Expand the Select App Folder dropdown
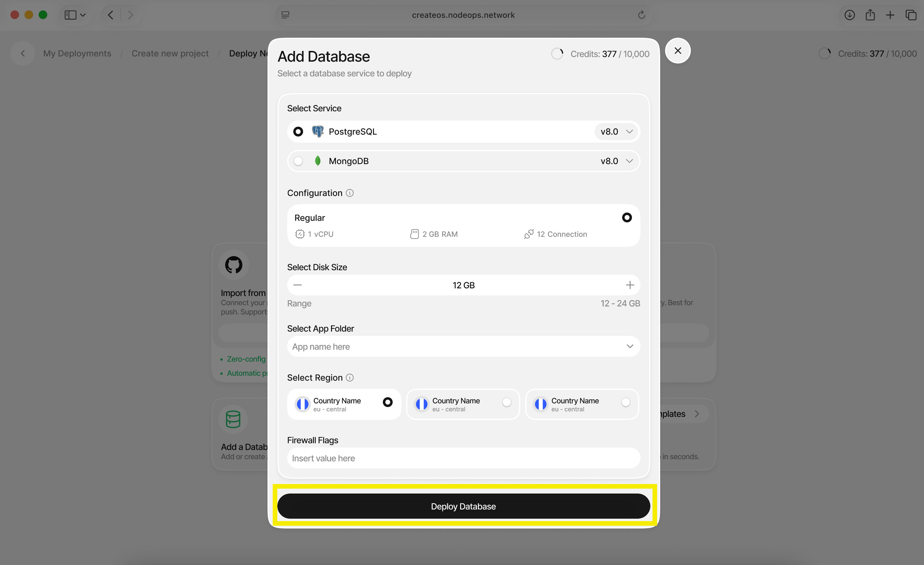 [464, 347]
